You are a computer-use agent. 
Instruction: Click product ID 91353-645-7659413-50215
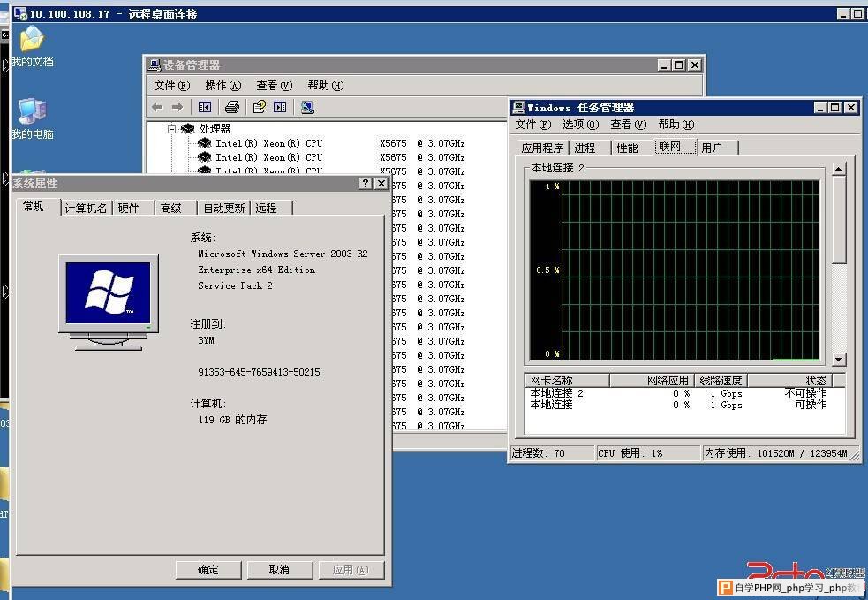point(259,372)
